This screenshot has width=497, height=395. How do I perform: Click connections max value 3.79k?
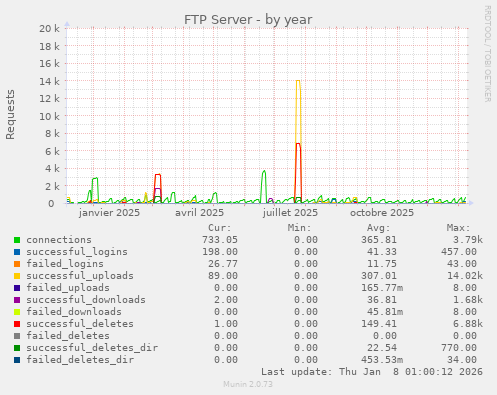[x=468, y=240]
